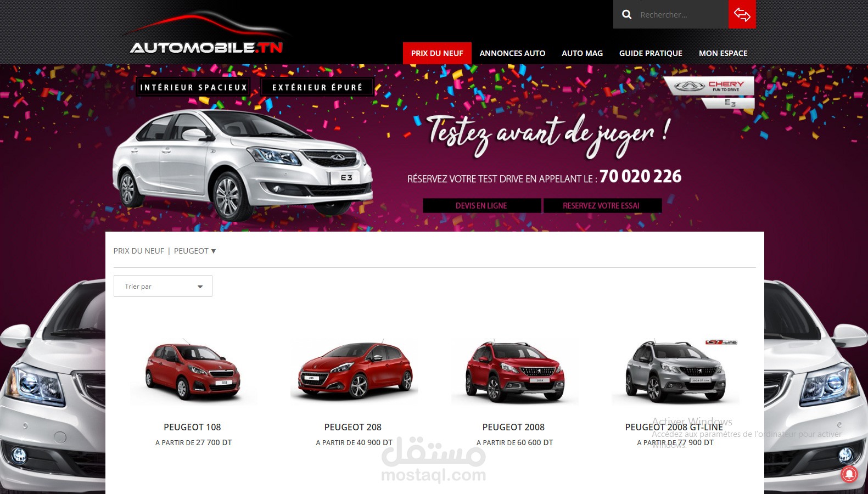This screenshot has width=868, height=494.
Task: Open the PEUGEOT 108 title link
Action: pyautogui.click(x=192, y=427)
